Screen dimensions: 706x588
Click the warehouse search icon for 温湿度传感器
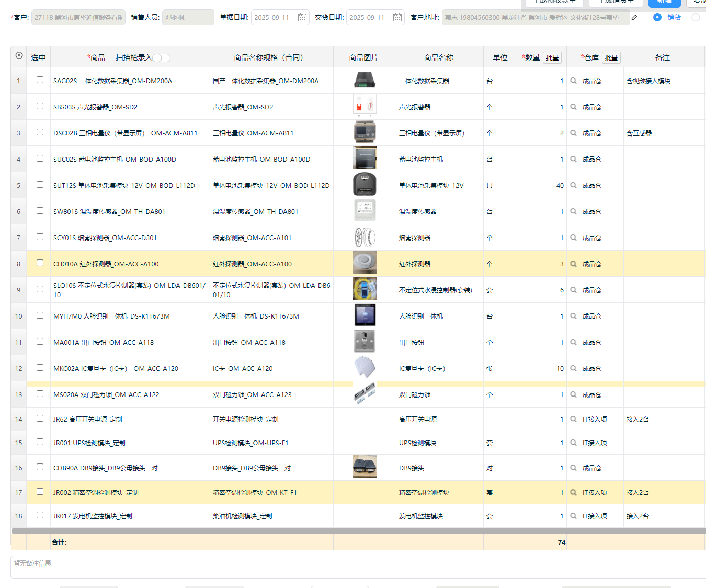click(573, 211)
